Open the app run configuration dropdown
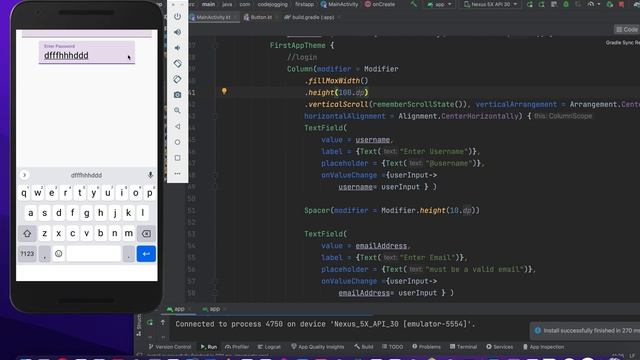 pos(440,4)
